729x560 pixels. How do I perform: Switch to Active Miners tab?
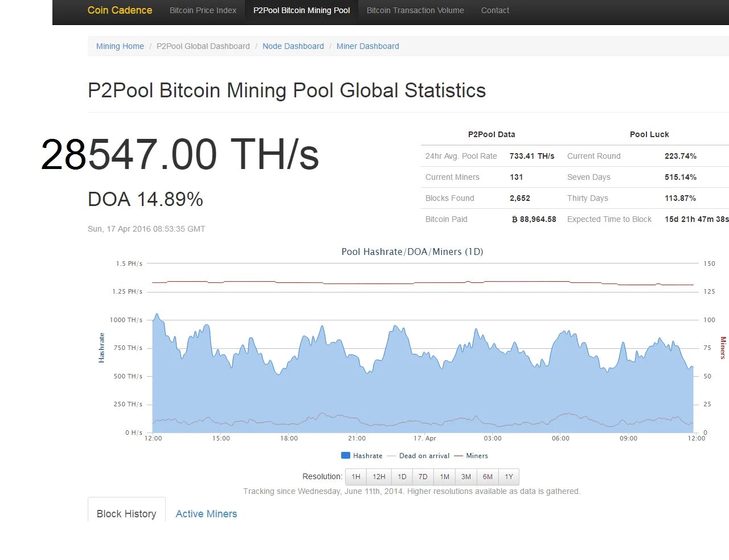206,513
